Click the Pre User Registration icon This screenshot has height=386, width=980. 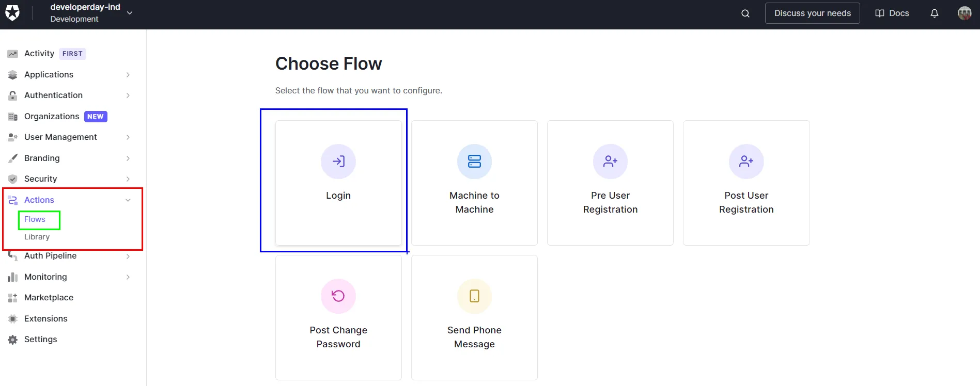click(610, 162)
